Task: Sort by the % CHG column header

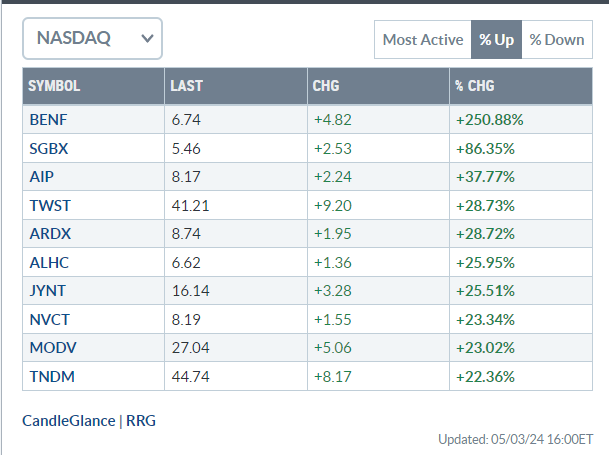Action: click(480, 86)
